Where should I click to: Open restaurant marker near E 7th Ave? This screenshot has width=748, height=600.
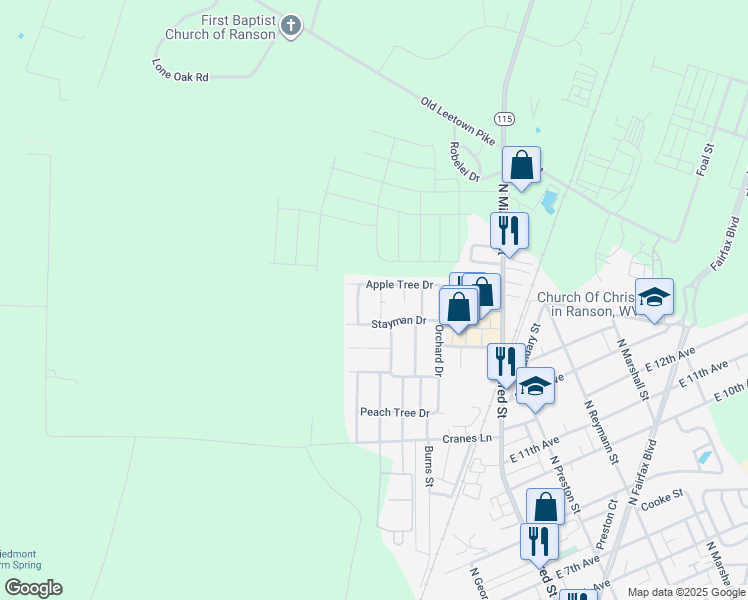[x=539, y=541]
